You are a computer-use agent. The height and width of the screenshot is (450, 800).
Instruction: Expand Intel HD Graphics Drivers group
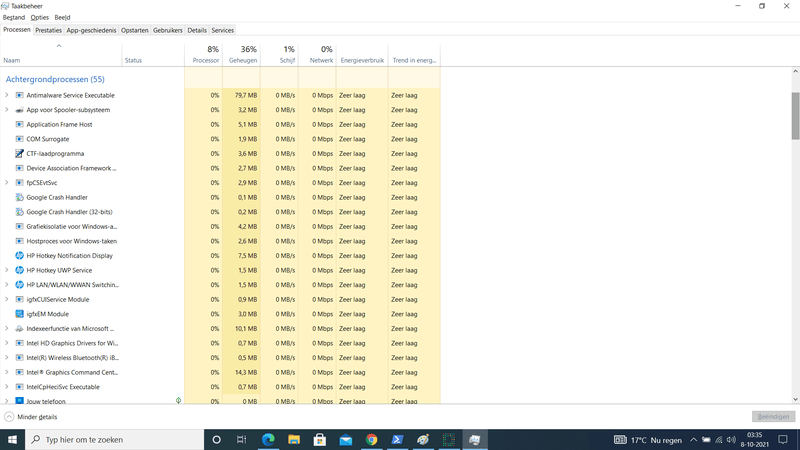[x=7, y=343]
